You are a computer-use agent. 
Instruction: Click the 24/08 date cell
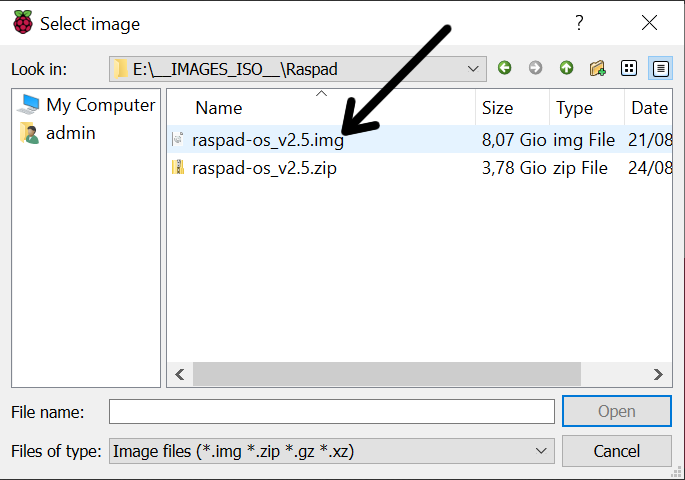(650, 168)
